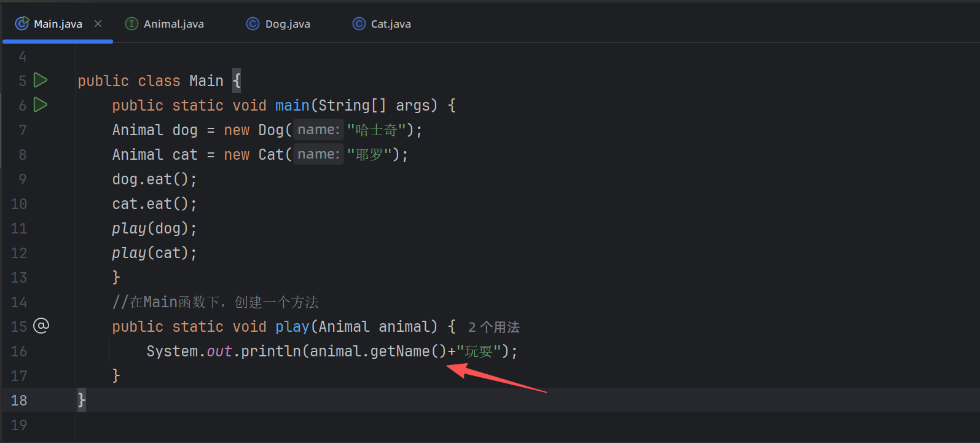
Task: Click the Dog.java class icon
Action: [x=253, y=24]
